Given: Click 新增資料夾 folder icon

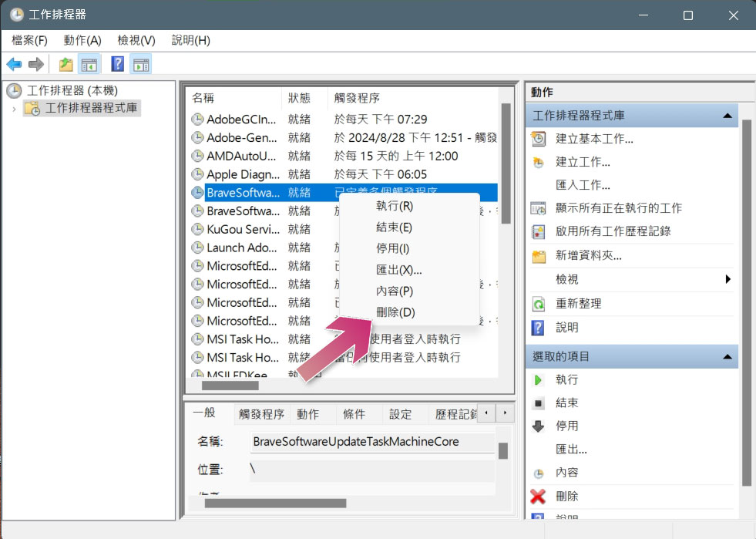Looking at the screenshot, I should 538,256.
